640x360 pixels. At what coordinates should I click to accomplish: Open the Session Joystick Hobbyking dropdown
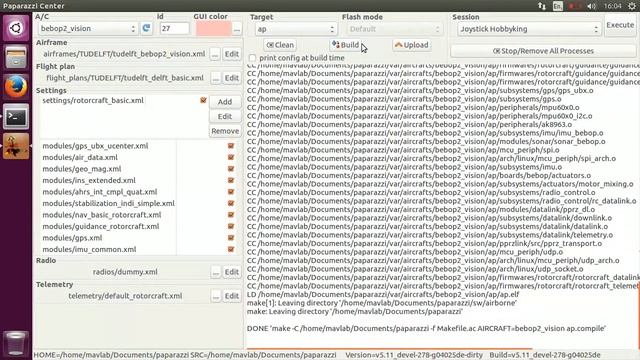pyautogui.click(x=529, y=29)
